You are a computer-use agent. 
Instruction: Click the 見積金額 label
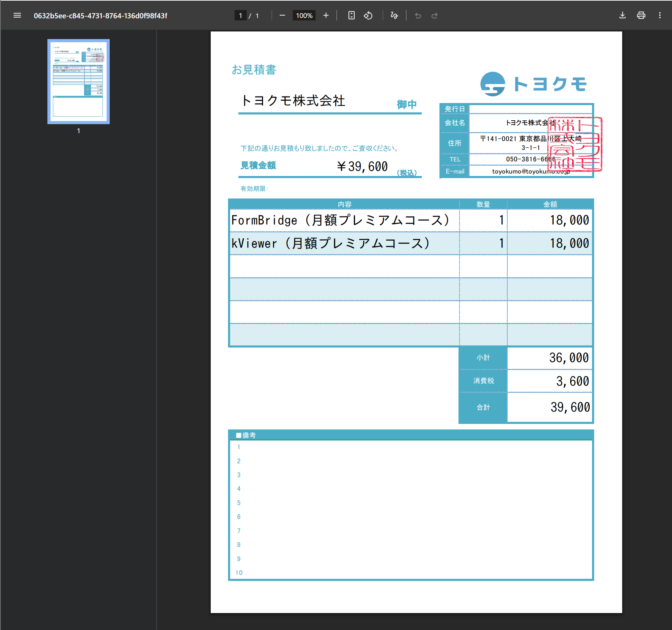point(258,165)
